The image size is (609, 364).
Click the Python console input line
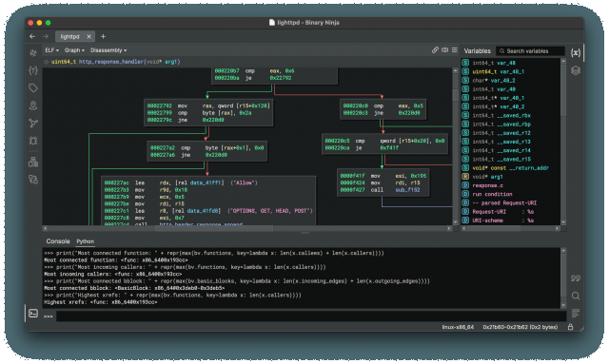311,316
